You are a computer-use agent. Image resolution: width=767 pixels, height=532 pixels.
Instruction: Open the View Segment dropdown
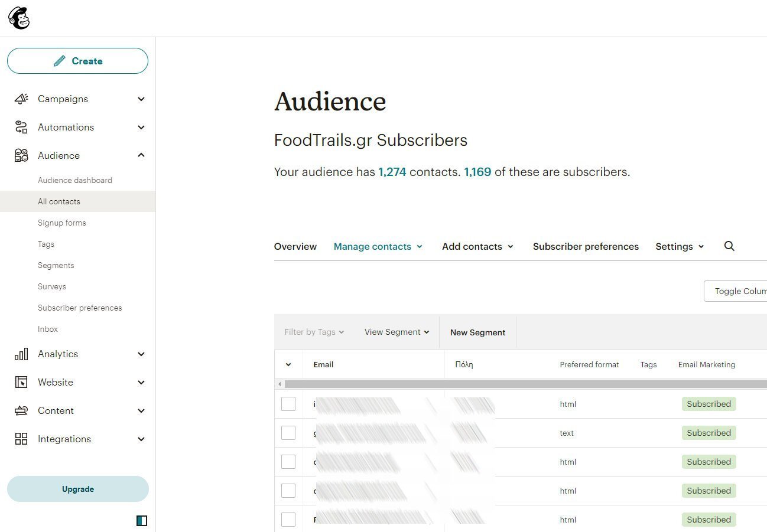coord(396,332)
